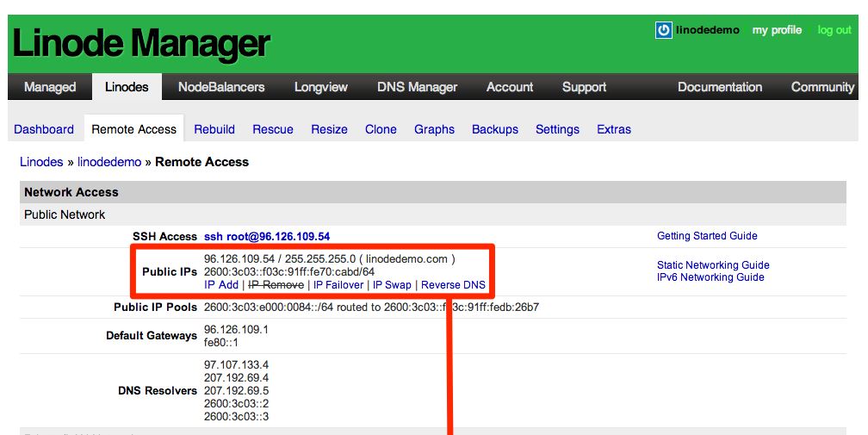Click the linodedemo username in header

click(x=708, y=30)
